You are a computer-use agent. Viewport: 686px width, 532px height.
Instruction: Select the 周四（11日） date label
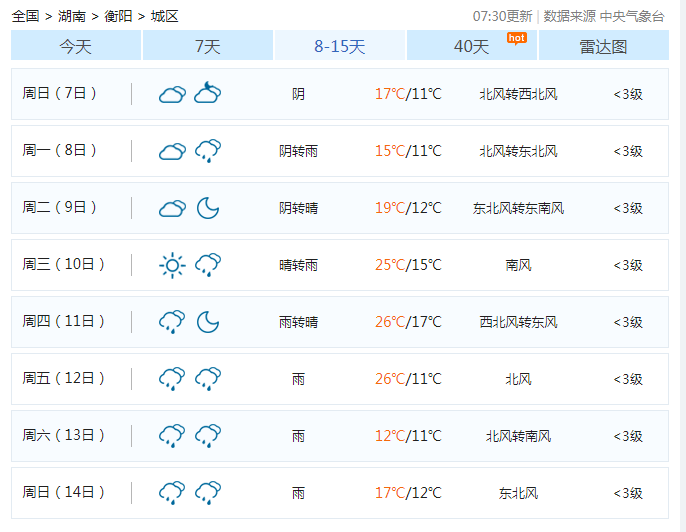point(63,321)
